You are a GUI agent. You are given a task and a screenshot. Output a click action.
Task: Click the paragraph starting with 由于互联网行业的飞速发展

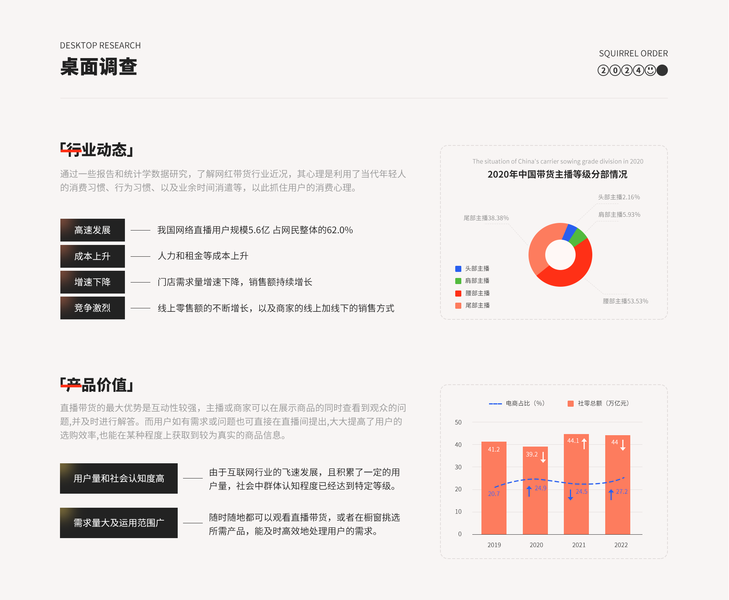304,479
